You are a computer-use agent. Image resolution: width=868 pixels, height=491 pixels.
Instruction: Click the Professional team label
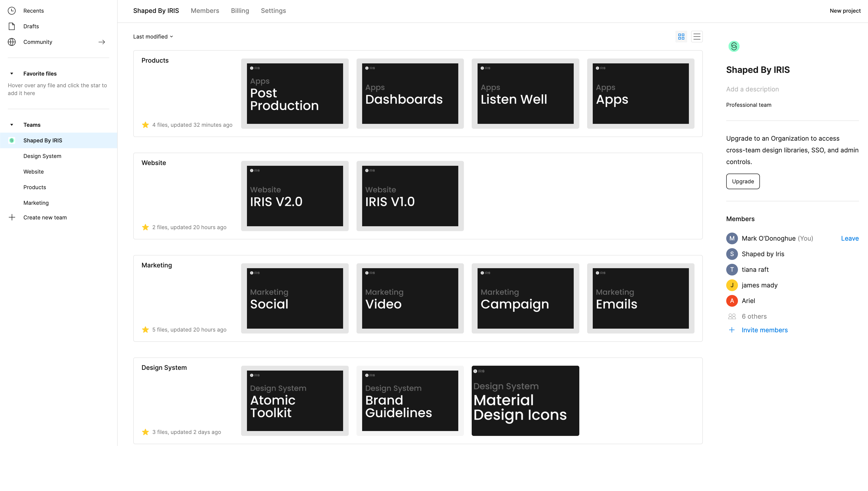[x=748, y=105]
